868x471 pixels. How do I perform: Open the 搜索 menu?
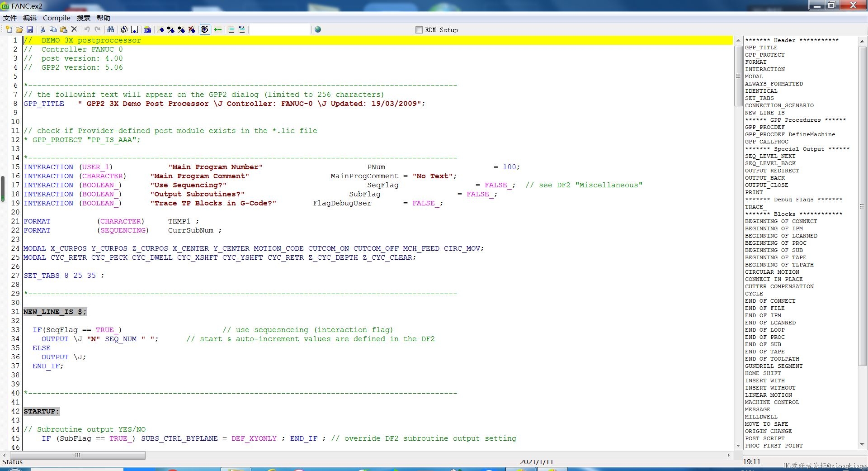point(84,18)
